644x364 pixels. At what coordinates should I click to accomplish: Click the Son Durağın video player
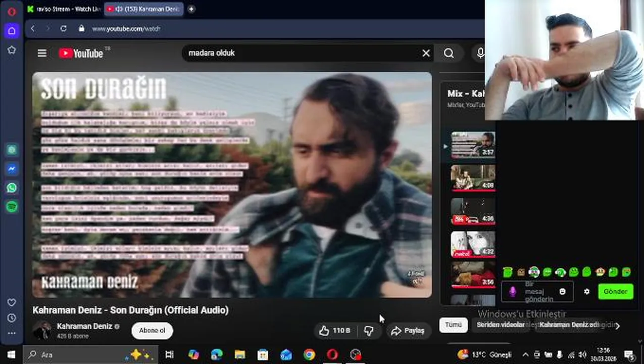232,185
